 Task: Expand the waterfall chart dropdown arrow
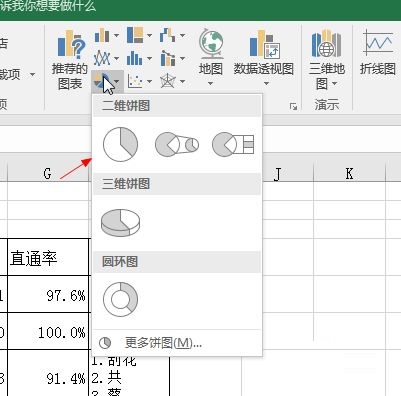point(182,35)
